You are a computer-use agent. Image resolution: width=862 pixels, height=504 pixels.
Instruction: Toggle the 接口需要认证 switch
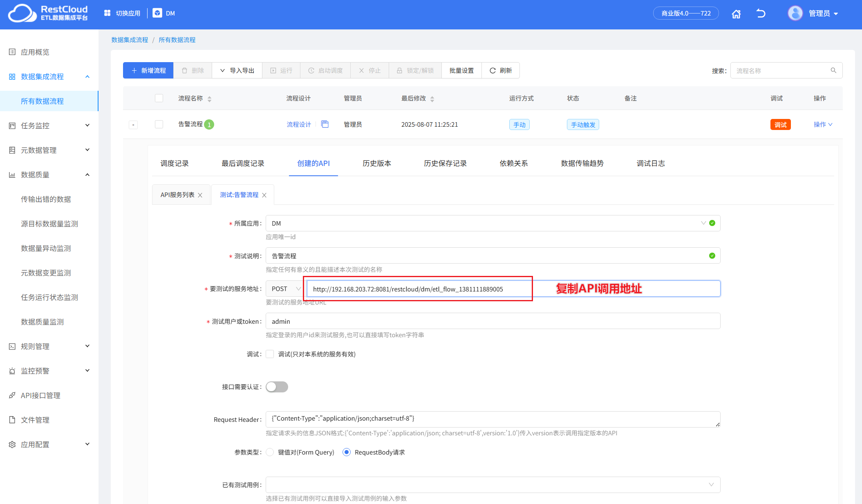click(277, 387)
